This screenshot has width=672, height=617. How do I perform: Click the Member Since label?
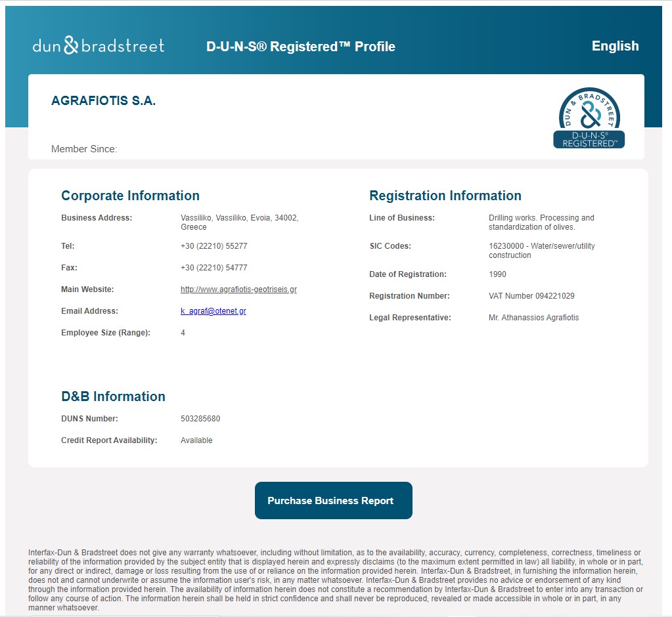pos(84,149)
